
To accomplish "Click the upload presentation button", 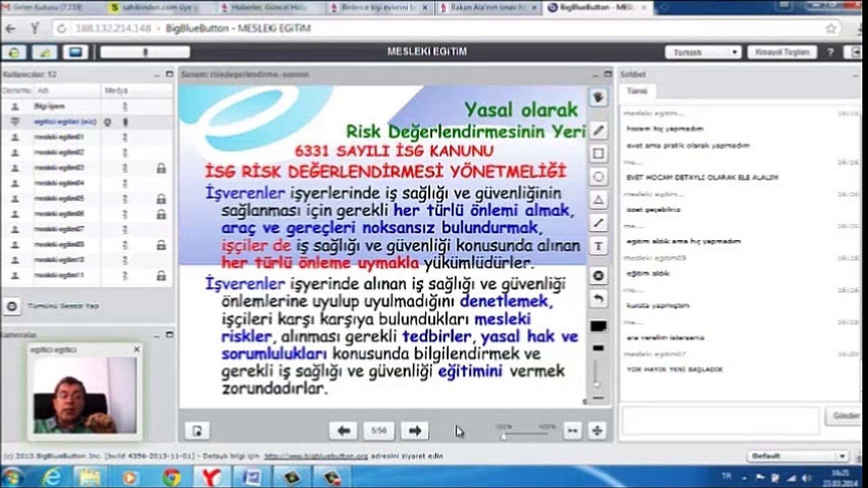I will tap(197, 430).
